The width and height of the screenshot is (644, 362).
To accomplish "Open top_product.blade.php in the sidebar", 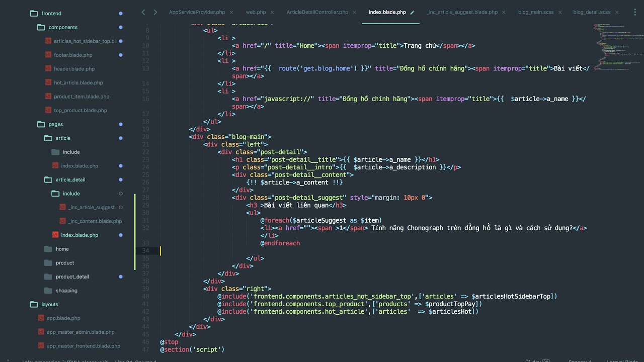I will pyautogui.click(x=80, y=111).
